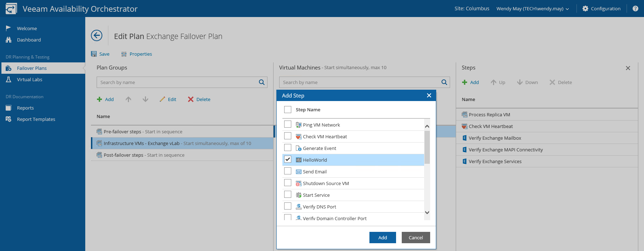Move plan group up with arrow icon
The width and height of the screenshot is (644, 251).
pos(129,99)
